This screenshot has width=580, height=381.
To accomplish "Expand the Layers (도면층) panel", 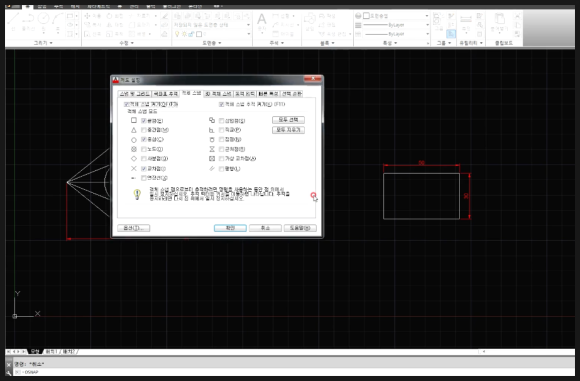I will tap(212, 43).
